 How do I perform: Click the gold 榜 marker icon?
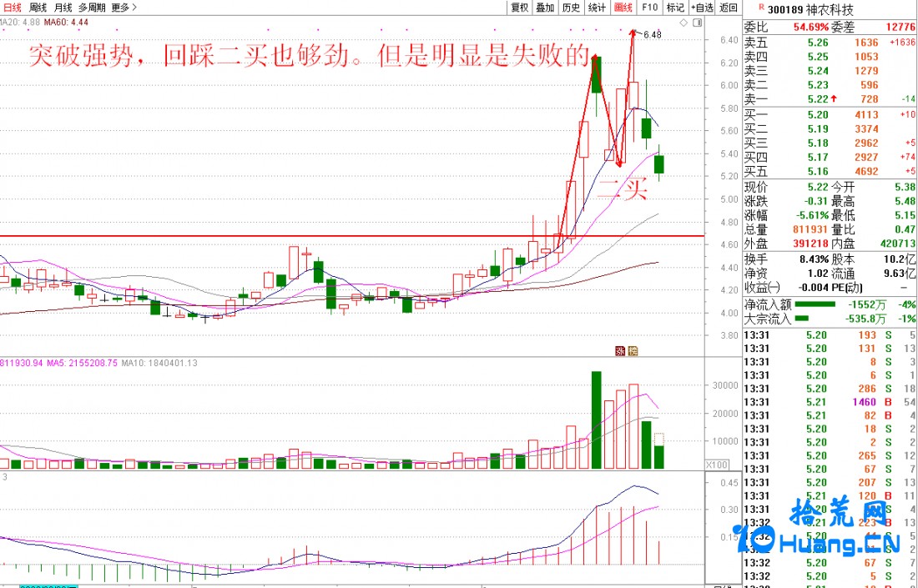tap(633, 350)
